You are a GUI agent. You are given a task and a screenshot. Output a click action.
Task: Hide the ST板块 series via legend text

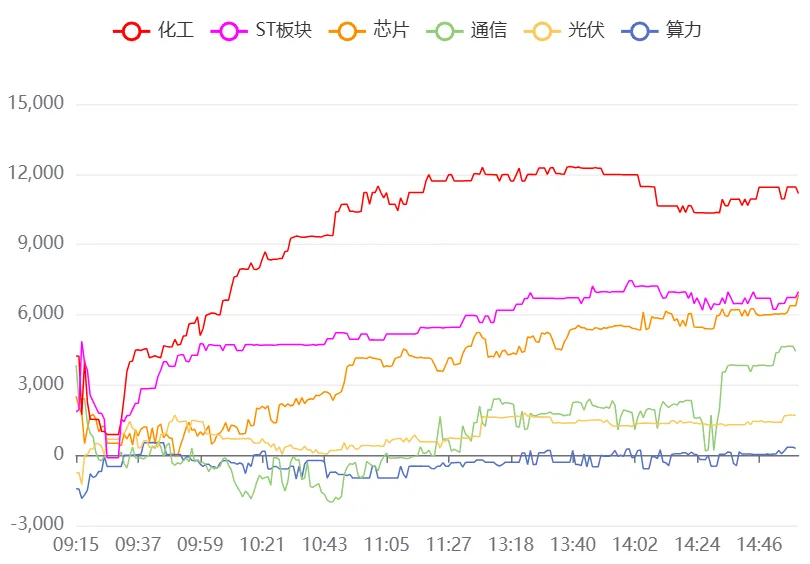pos(283,31)
